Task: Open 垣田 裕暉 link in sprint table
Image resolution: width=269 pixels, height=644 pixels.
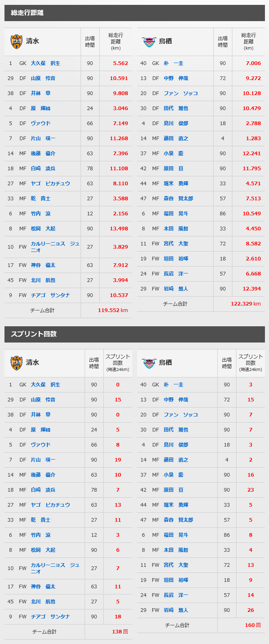Action: [x=176, y=580]
